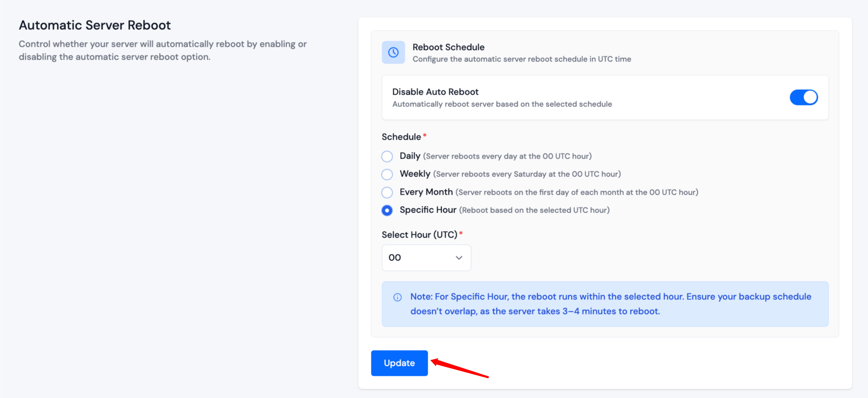Image resolution: width=868 pixels, height=398 pixels.
Task: Select the Specific Hour radio button
Action: (x=387, y=210)
